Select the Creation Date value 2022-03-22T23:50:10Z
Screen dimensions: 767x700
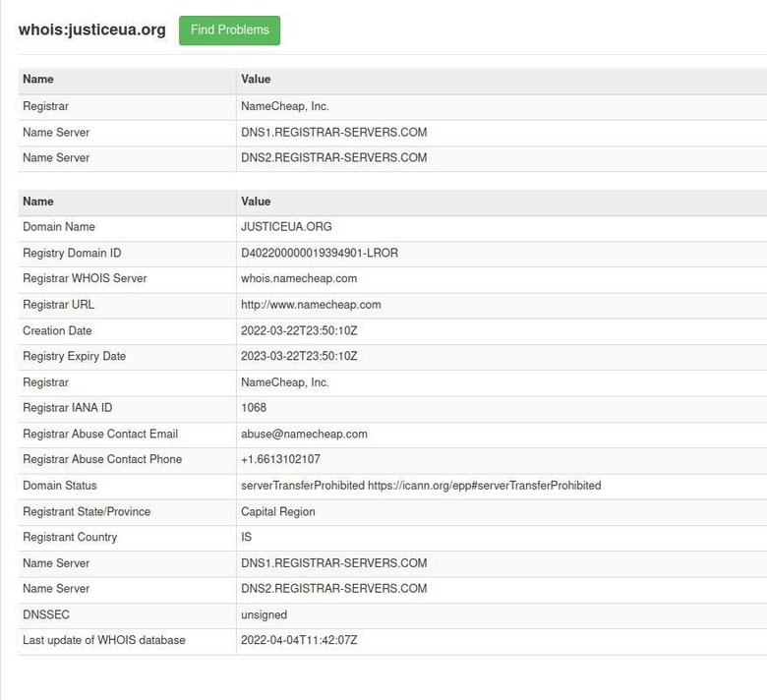pos(299,330)
